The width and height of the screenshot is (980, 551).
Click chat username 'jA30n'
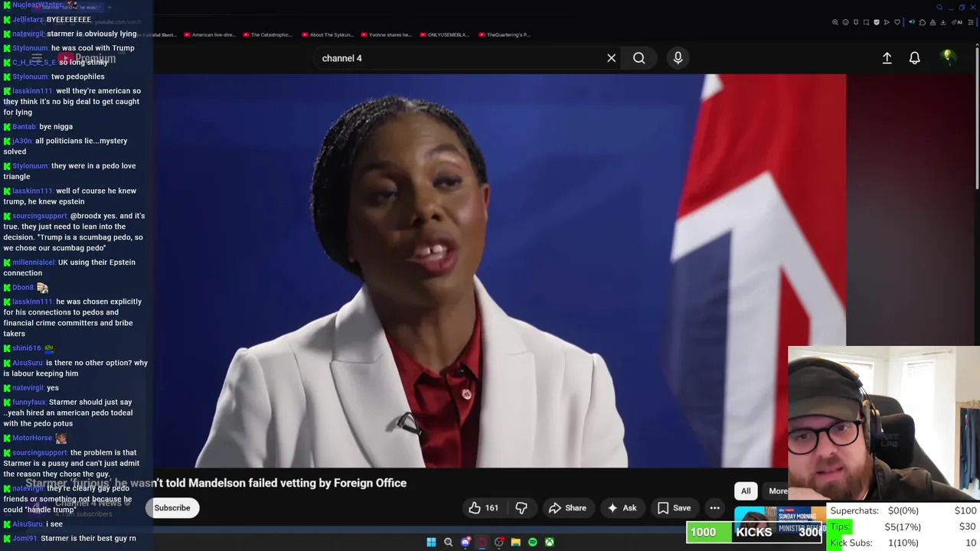coord(22,141)
